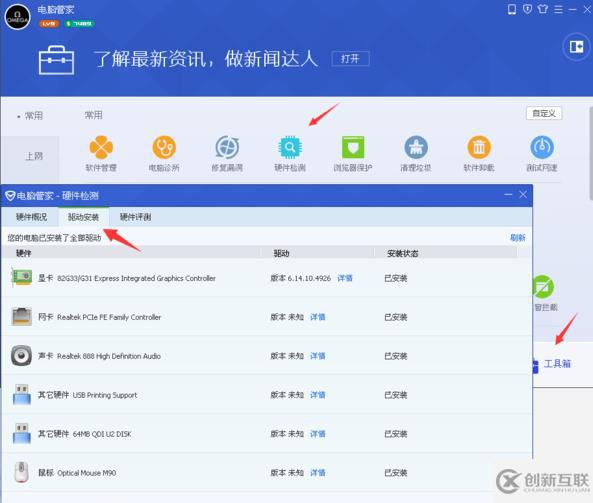Minimize the 硬件检测 window

(x=508, y=195)
